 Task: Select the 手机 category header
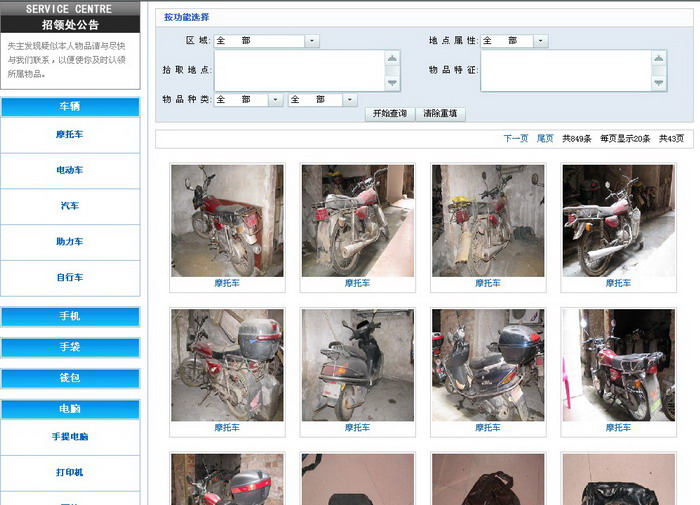[70, 317]
